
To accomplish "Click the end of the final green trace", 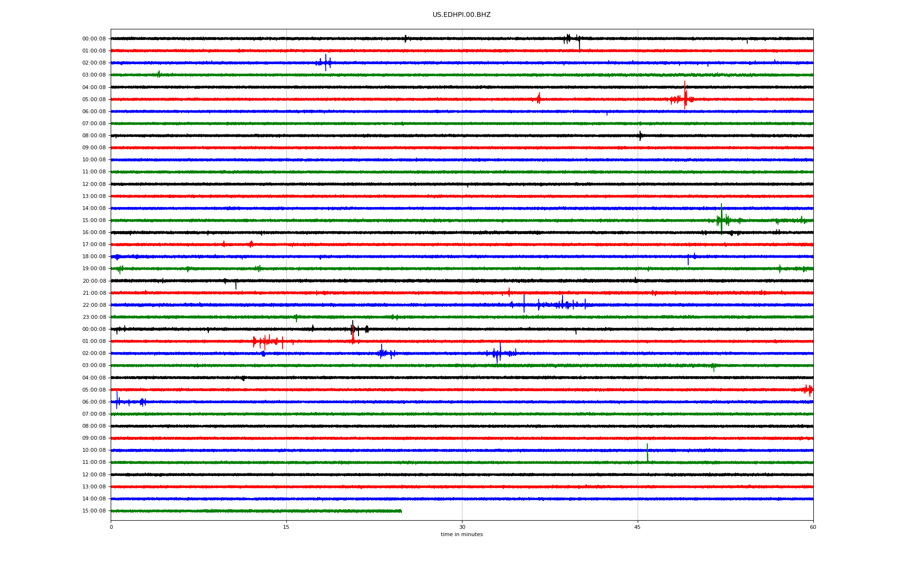I will click(x=400, y=511).
